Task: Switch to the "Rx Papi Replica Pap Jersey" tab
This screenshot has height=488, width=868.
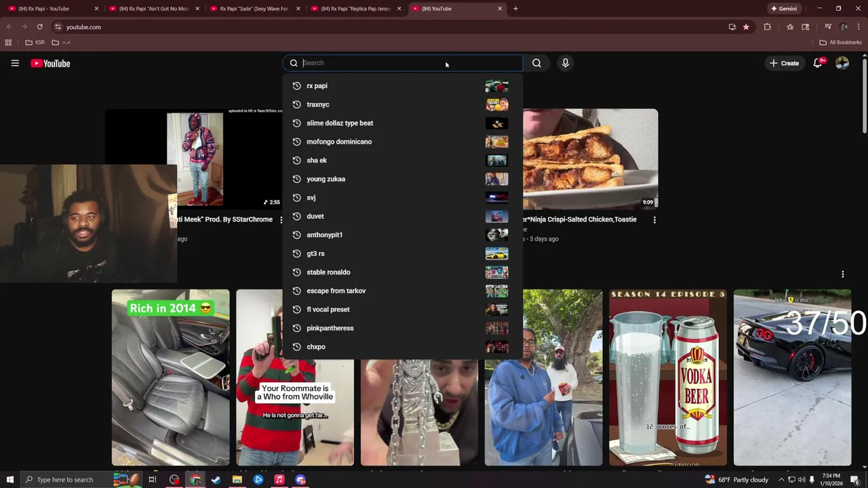Action: 355,9
